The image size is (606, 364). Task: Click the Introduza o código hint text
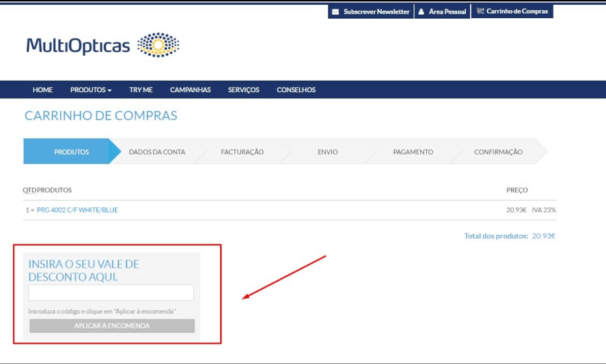point(102,311)
